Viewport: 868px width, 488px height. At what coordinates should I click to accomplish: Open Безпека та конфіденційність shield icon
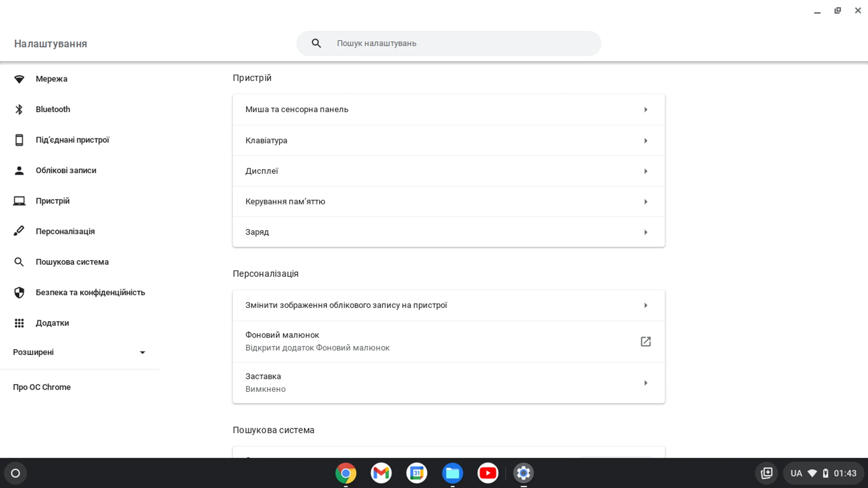click(x=19, y=292)
